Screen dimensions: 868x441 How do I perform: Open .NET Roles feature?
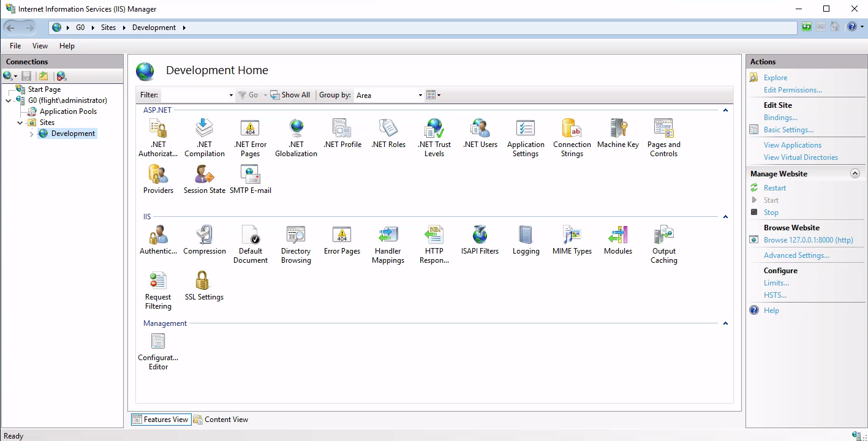pos(388,134)
